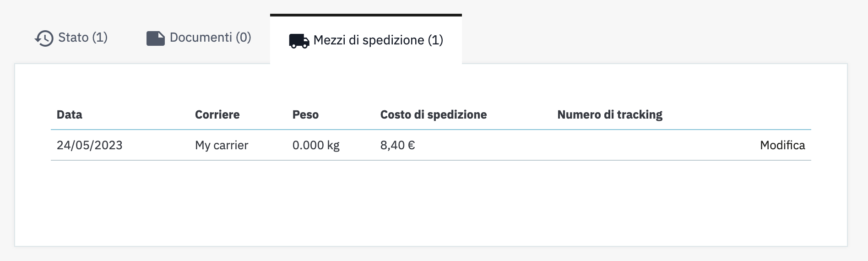Click the Numero di tracking header
The height and width of the screenshot is (261, 868).
tap(609, 114)
